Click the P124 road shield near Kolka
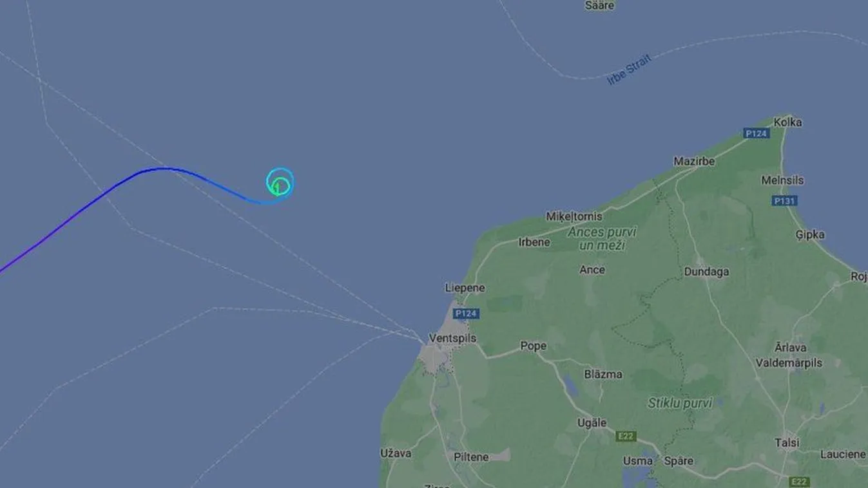This screenshot has width=868, height=488. 756,133
